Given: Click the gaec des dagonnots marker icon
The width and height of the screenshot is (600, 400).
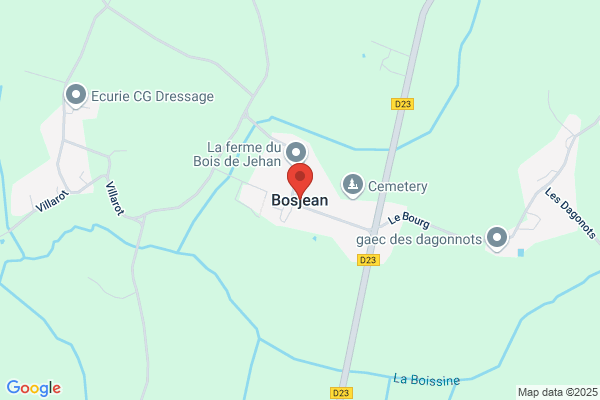Looking at the screenshot, I should (497, 239).
